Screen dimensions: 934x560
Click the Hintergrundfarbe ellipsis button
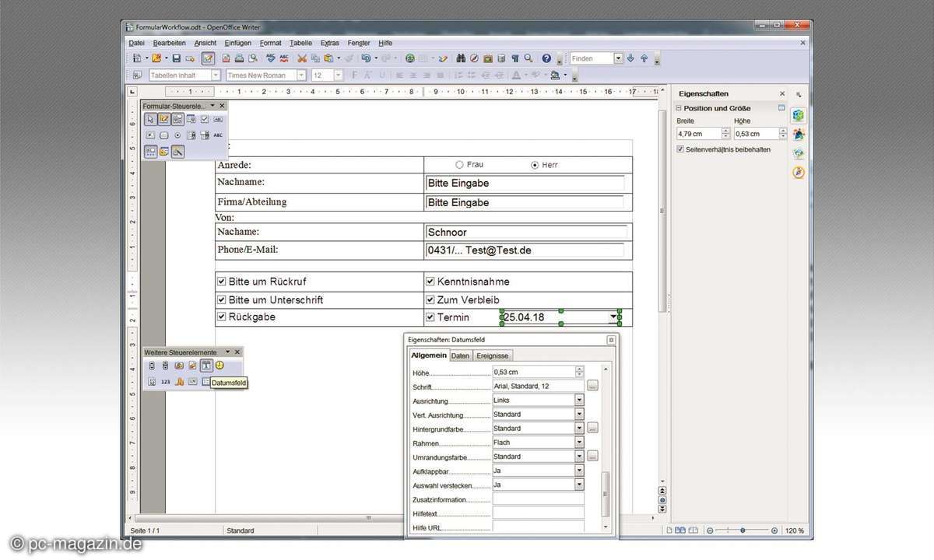point(593,429)
